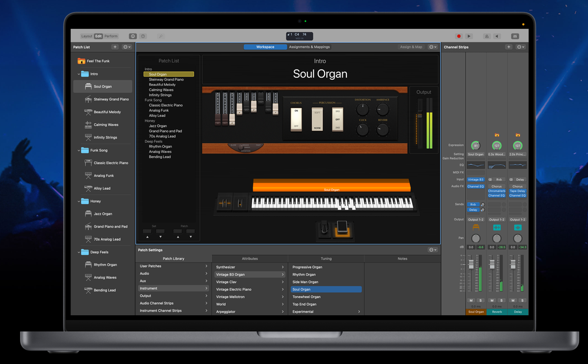The width and height of the screenshot is (588, 364).
Task: Switch to Perform mode
Action: click(111, 36)
